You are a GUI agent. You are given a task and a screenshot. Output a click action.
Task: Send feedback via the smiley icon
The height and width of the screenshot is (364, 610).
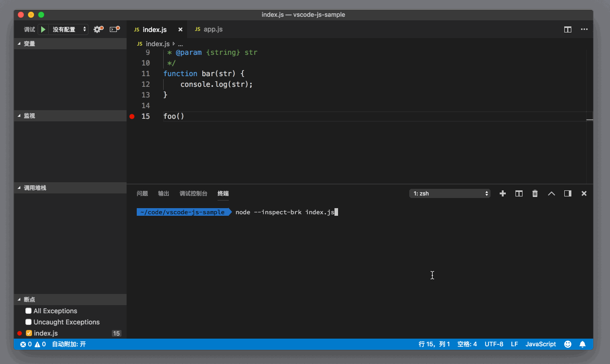pos(567,344)
